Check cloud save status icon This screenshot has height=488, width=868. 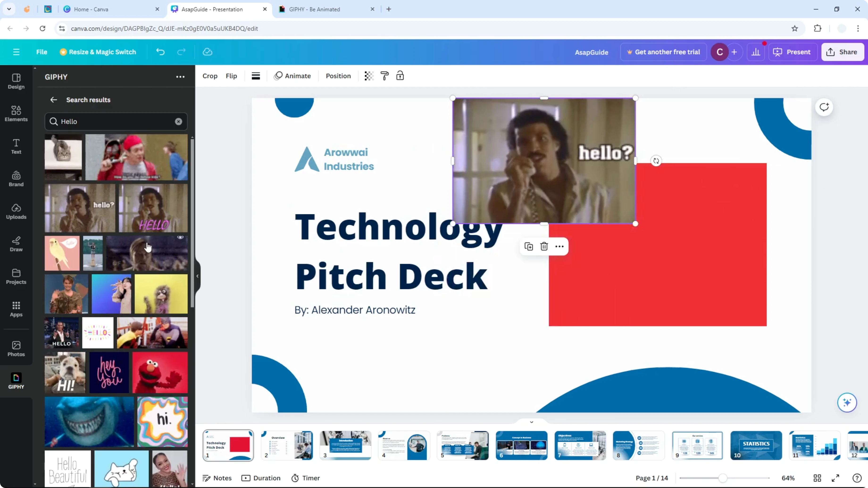click(207, 52)
